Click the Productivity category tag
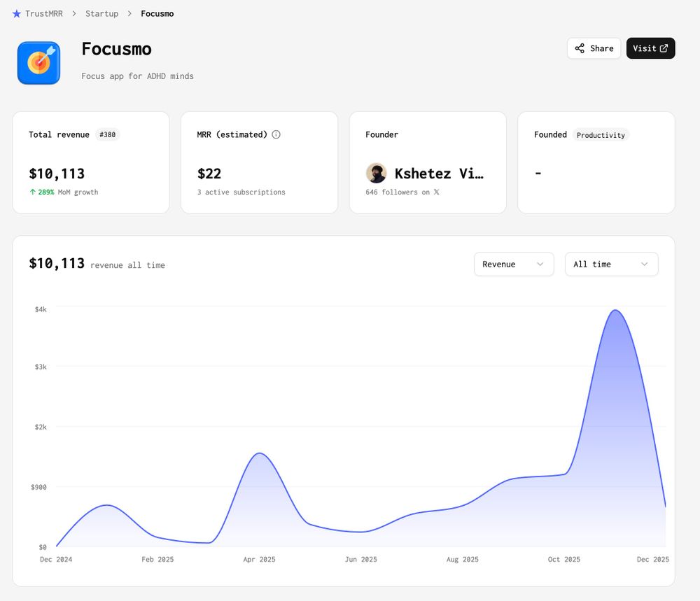Image resolution: width=700 pixels, height=601 pixels. [601, 135]
